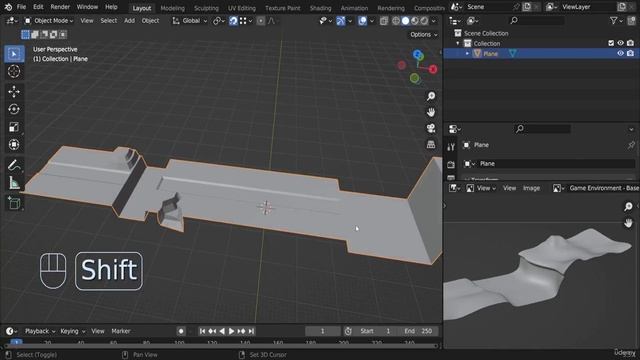Image resolution: width=640 pixels, height=360 pixels.
Task: Hide the Collection in viewport via eye
Action: pyautogui.click(x=620, y=43)
